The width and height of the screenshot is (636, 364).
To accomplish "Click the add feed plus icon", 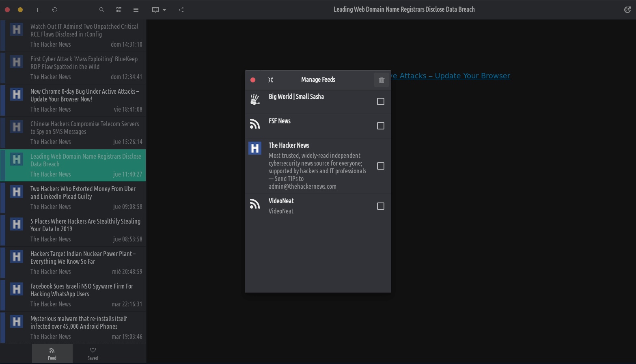I will click(x=37, y=10).
